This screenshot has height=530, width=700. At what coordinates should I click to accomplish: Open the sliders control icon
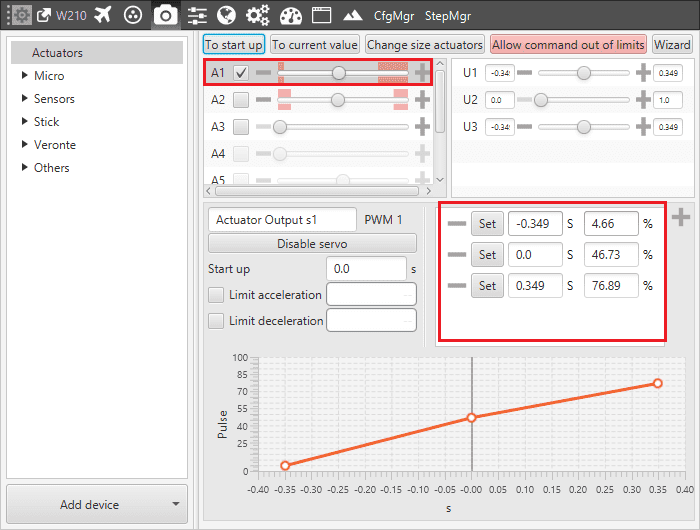point(197,16)
